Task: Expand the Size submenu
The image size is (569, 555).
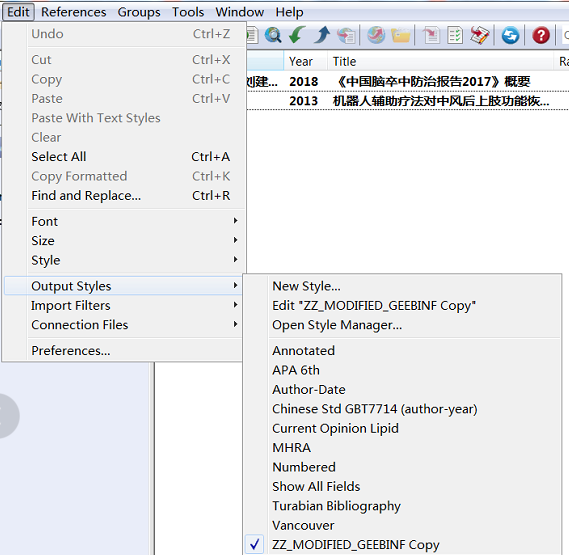Action: (123, 240)
